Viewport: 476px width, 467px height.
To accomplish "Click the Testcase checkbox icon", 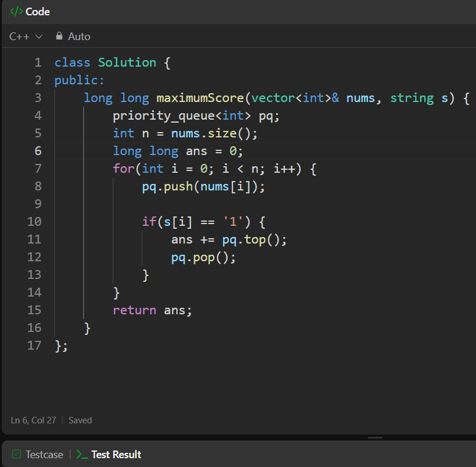I will click(x=17, y=454).
